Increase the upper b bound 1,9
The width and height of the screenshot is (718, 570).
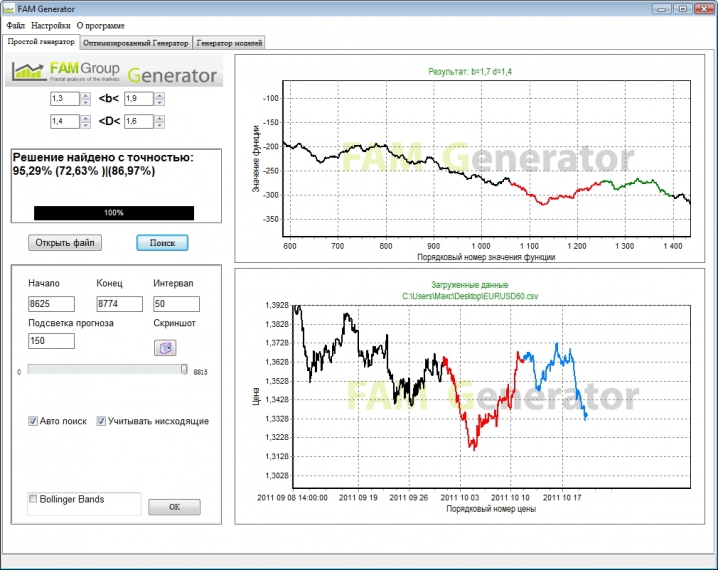[159, 96]
